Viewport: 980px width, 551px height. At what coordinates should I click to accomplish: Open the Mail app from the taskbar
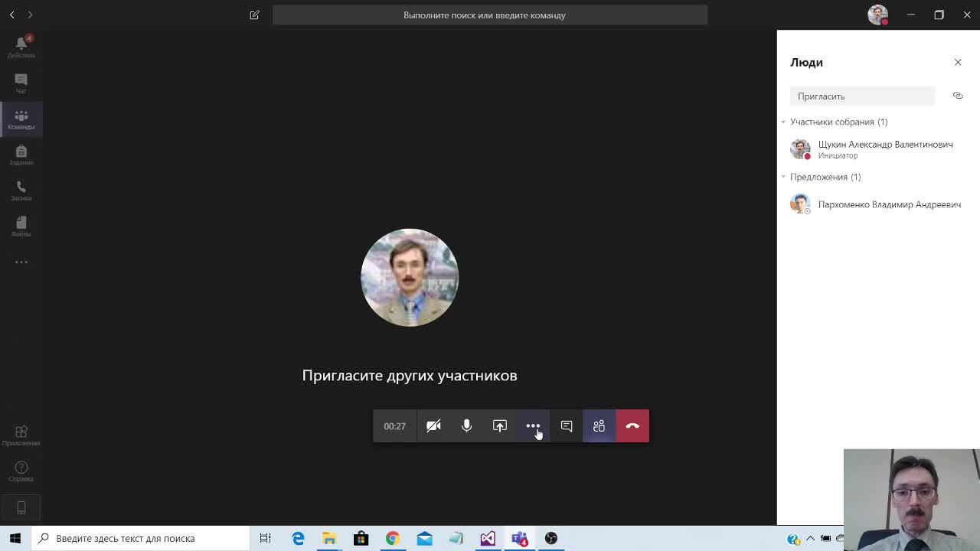(x=424, y=538)
